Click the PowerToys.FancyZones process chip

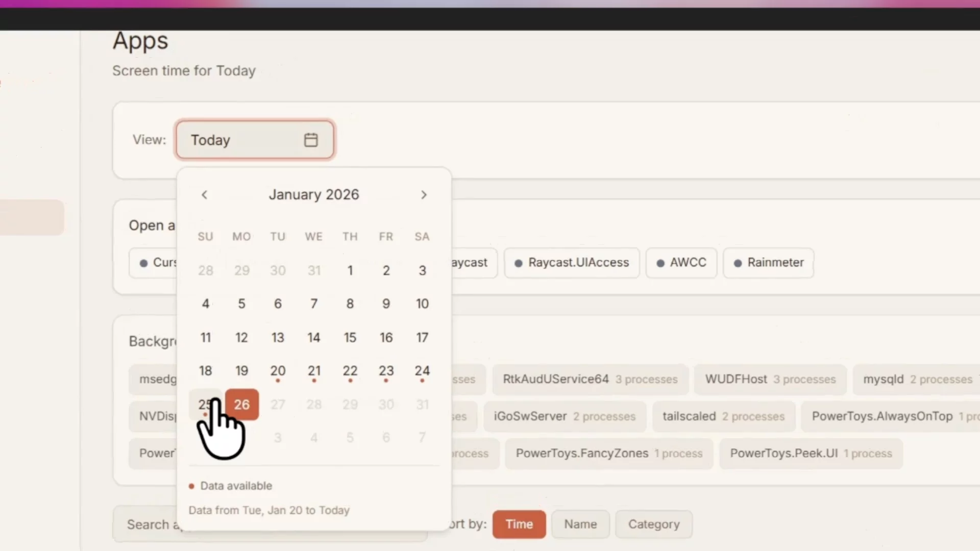(x=608, y=454)
